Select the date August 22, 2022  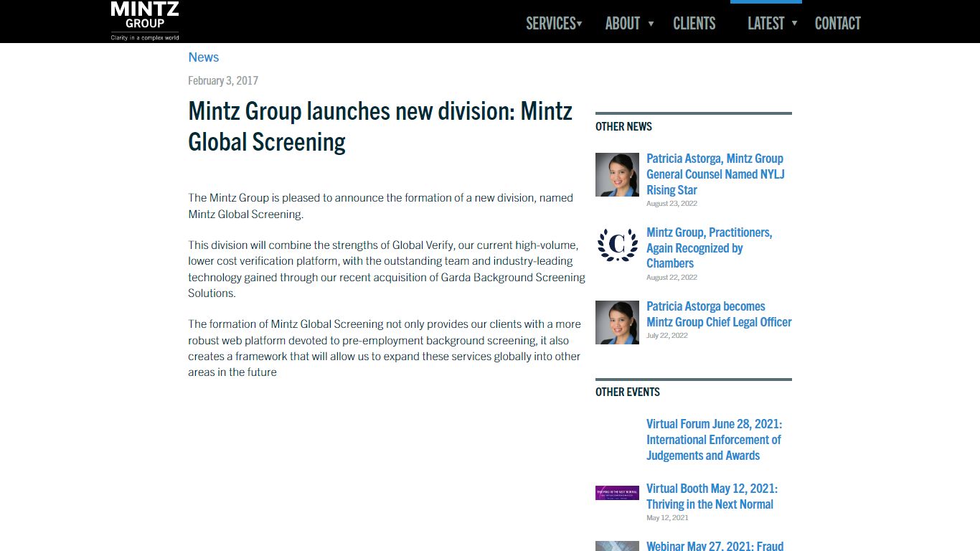[x=672, y=278]
